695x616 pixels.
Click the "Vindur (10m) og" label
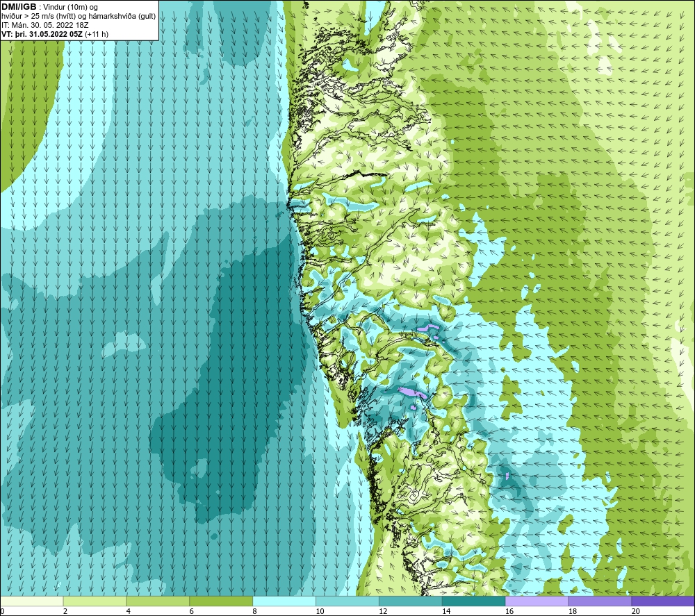pos(70,8)
